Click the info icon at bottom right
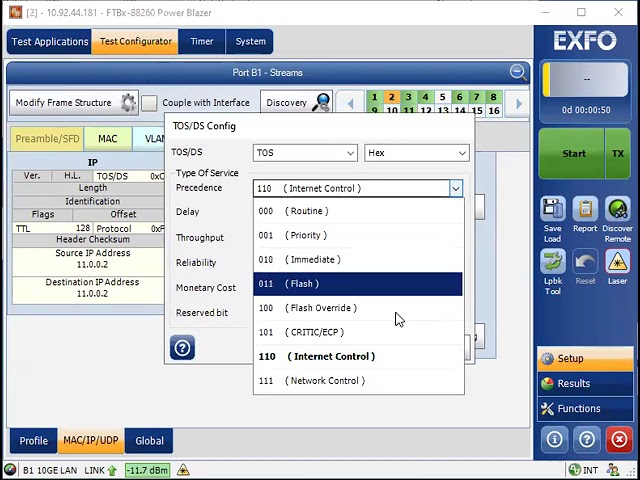Screen dimensions: 640x480 (x=554, y=439)
